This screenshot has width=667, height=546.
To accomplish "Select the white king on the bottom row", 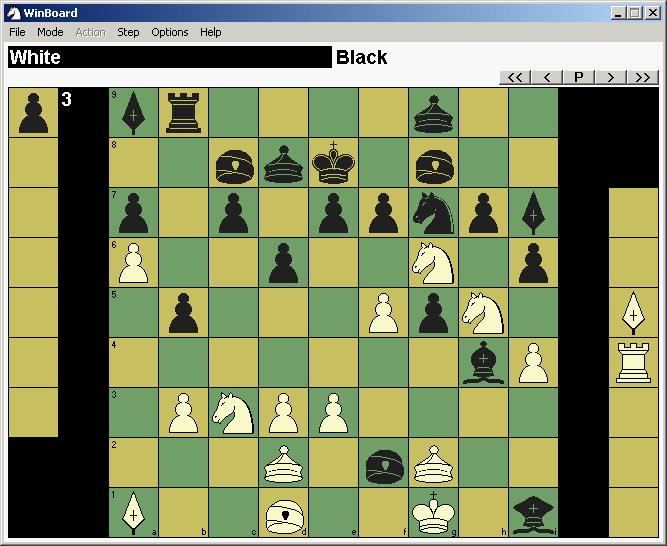I will pos(433,512).
